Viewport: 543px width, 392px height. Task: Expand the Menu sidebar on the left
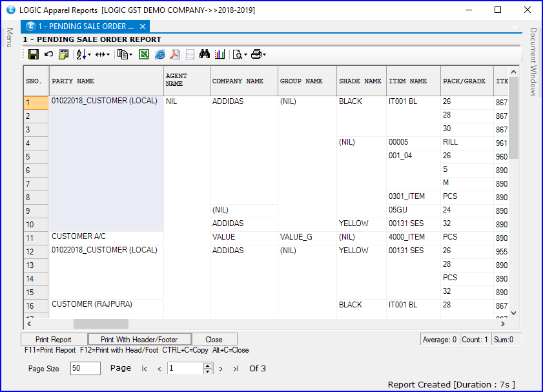8,37
